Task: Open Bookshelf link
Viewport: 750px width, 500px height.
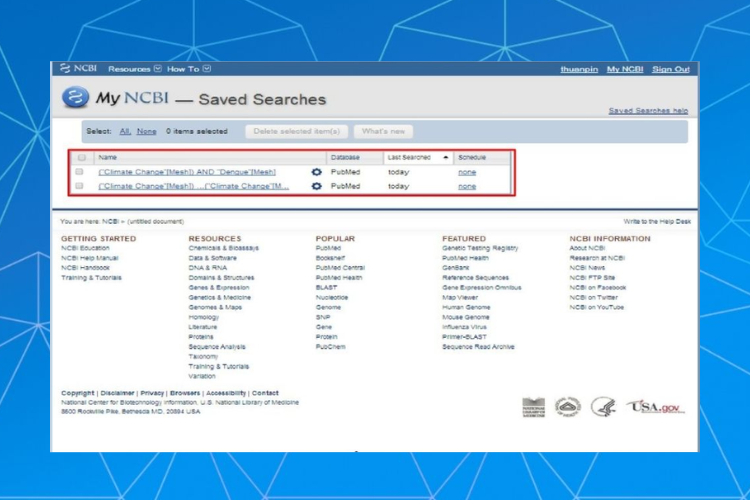Action: point(330,258)
